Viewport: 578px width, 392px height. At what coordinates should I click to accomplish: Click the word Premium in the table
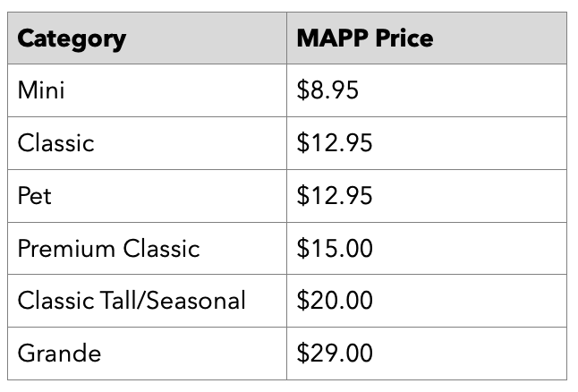66,248
